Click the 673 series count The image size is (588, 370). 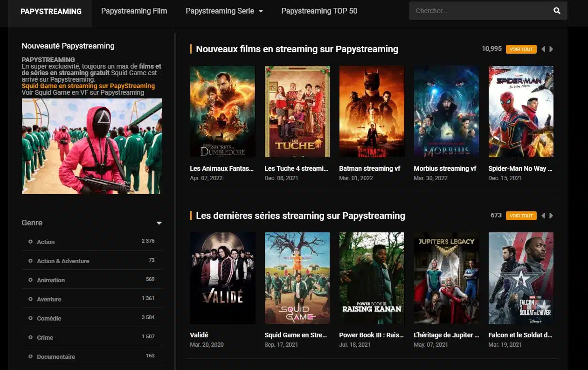pyautogui.click(x=496, y=215)
